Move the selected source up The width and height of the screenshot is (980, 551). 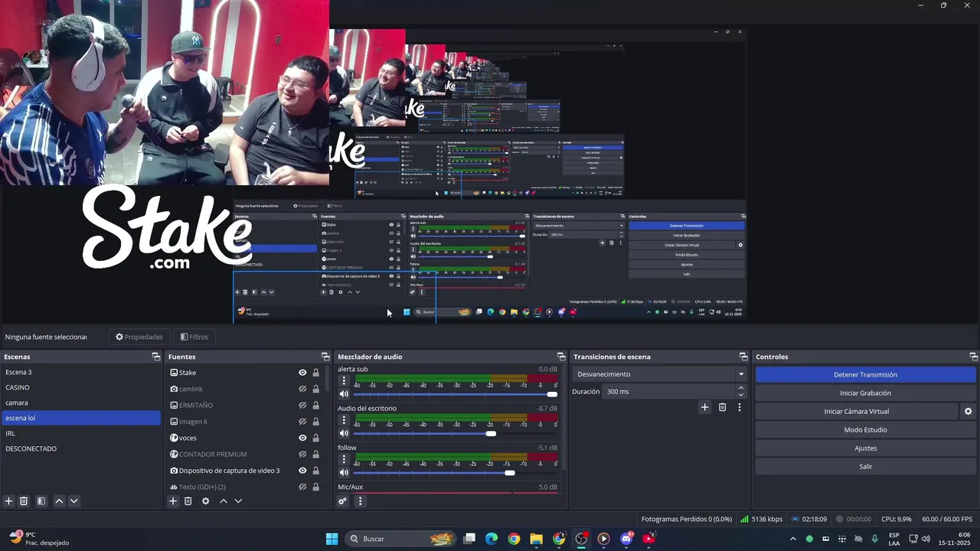224,501
